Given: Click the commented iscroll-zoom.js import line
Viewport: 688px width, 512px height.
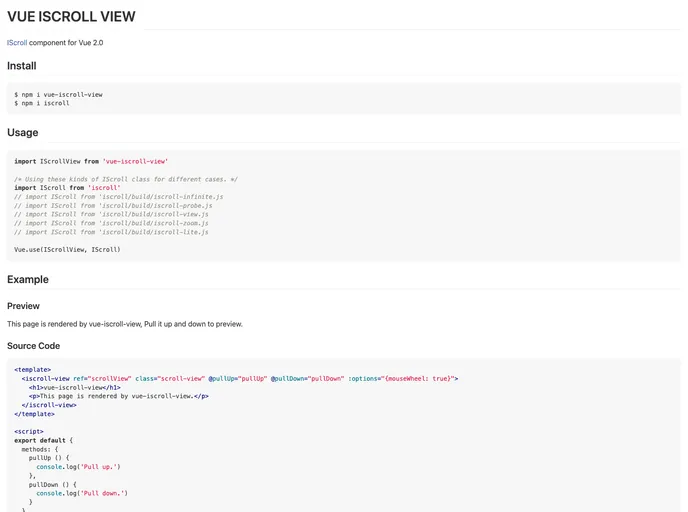Looking at the screenshot, I should click(x=111, y=223).
